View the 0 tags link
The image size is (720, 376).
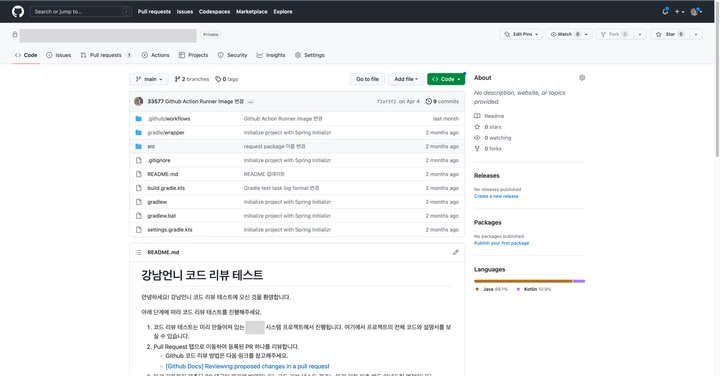pos(226,79)
